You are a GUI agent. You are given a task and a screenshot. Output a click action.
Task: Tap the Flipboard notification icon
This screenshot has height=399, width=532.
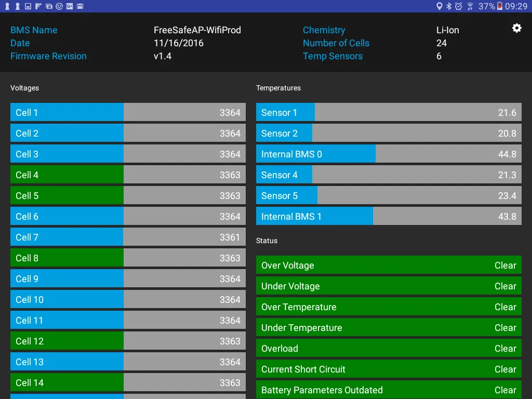pyautogui.click(x=38, y=6)
